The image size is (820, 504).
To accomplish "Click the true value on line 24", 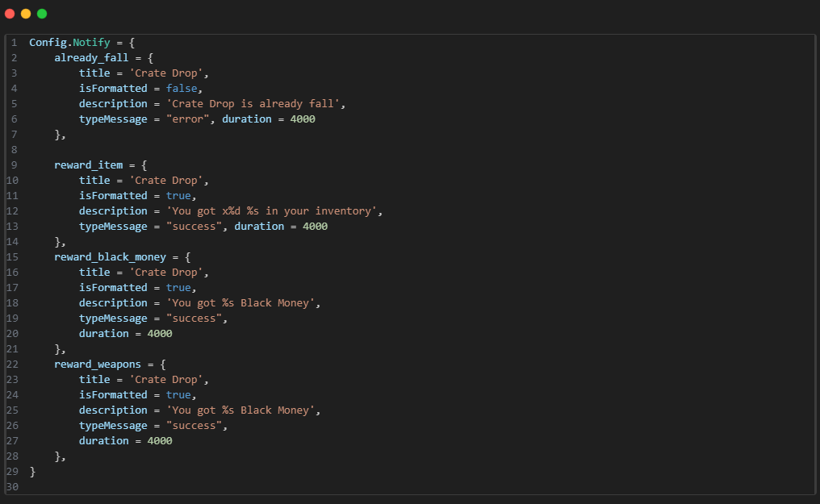I will (178, 395).
